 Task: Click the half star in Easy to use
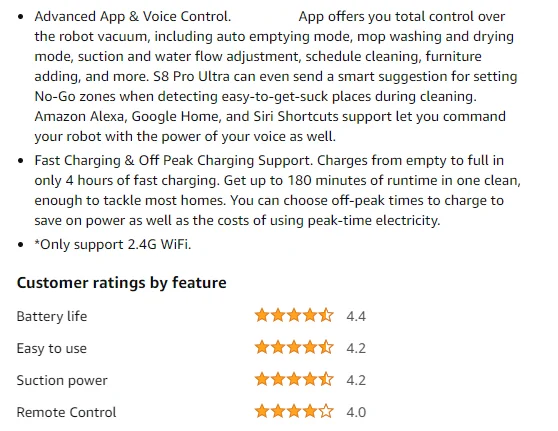click(326, 347)
